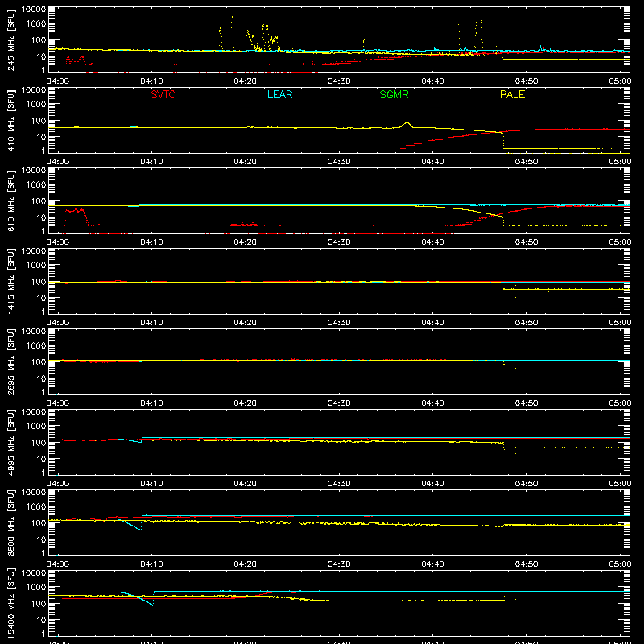The height and width of the screenshot is (644, 644).
Task: Select the 4995 MHz [SFU] axis title
Action: click(x=10, y=442)
